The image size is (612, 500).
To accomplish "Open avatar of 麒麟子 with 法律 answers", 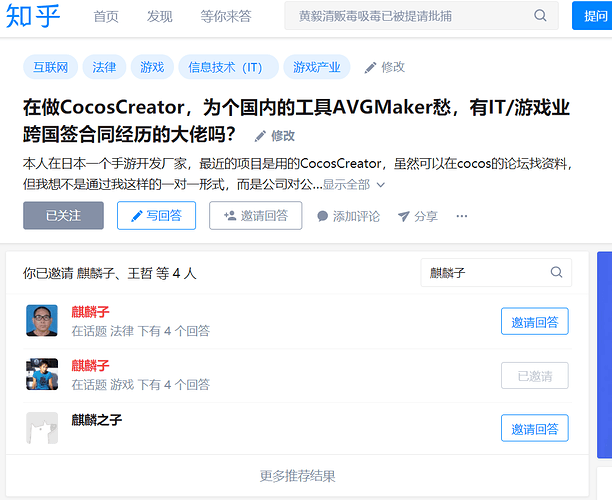I will (x=42, y=320).
